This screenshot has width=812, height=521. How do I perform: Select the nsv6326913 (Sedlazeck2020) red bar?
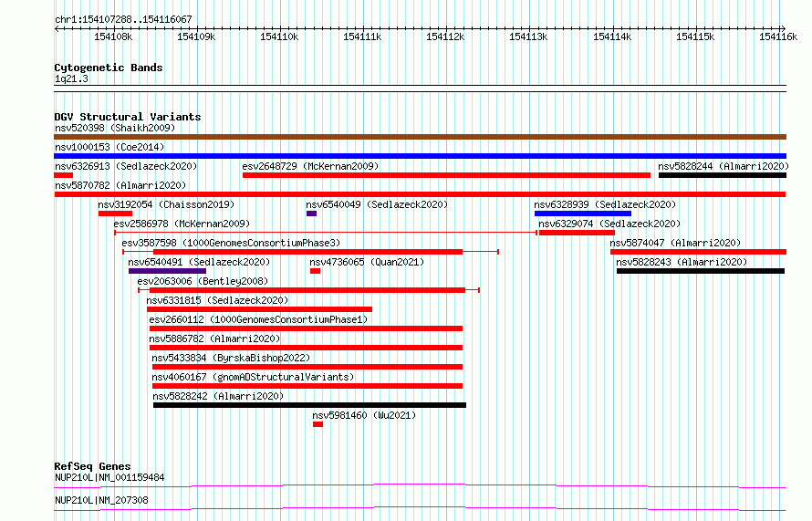(x=64, y=175)
